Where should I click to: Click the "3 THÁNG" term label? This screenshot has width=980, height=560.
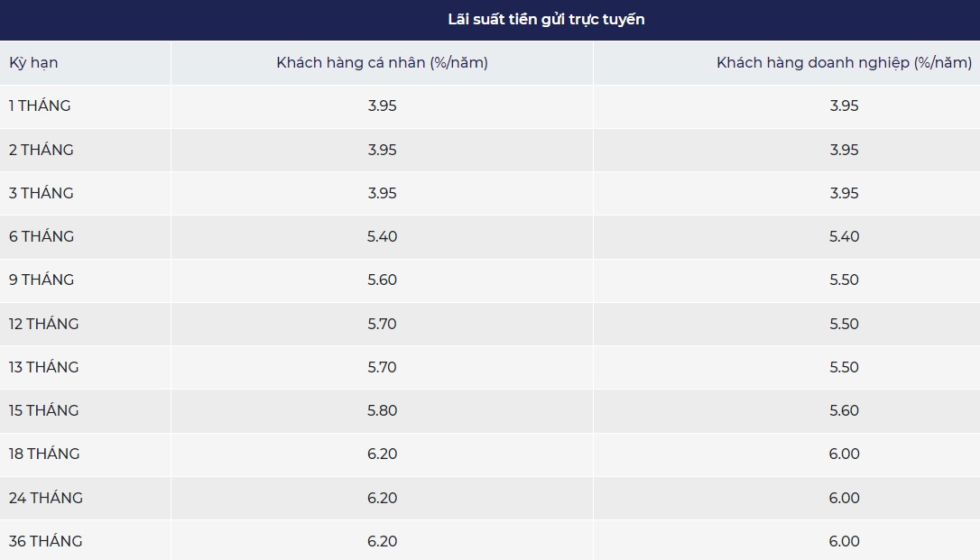point(42,193)
